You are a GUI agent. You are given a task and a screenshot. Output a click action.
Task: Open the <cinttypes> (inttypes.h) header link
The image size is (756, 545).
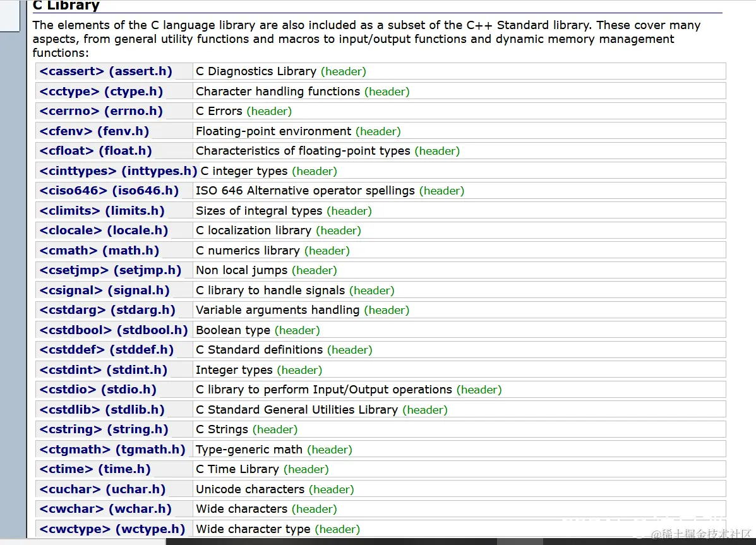[118, 171]
